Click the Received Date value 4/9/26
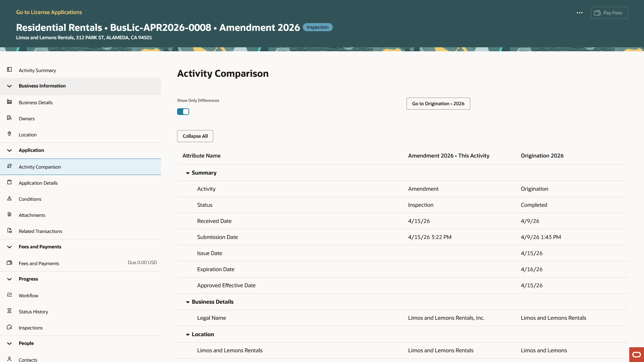Image resolution: width=644 pixels, height=362 pixels. point(530,221)
